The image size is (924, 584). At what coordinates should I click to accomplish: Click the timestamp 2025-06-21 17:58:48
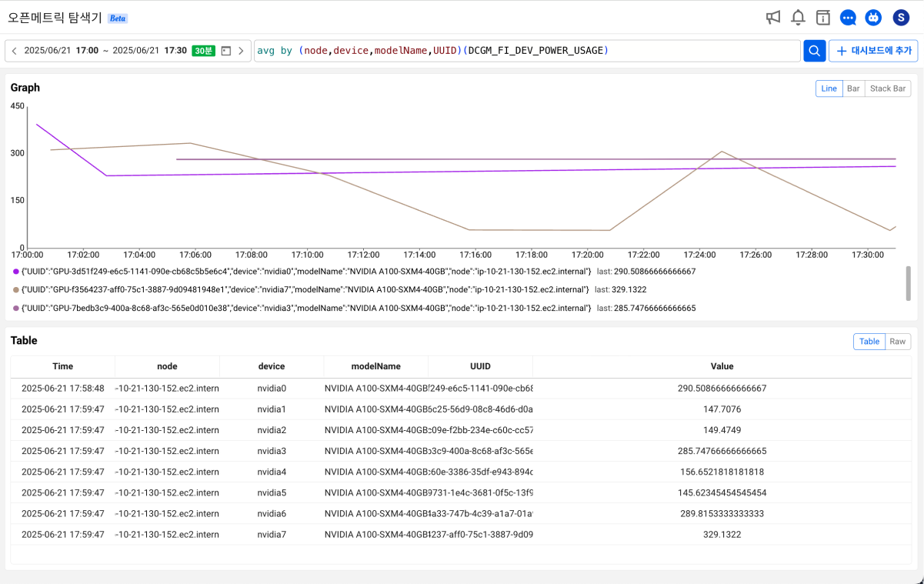[x=63, y=389]
